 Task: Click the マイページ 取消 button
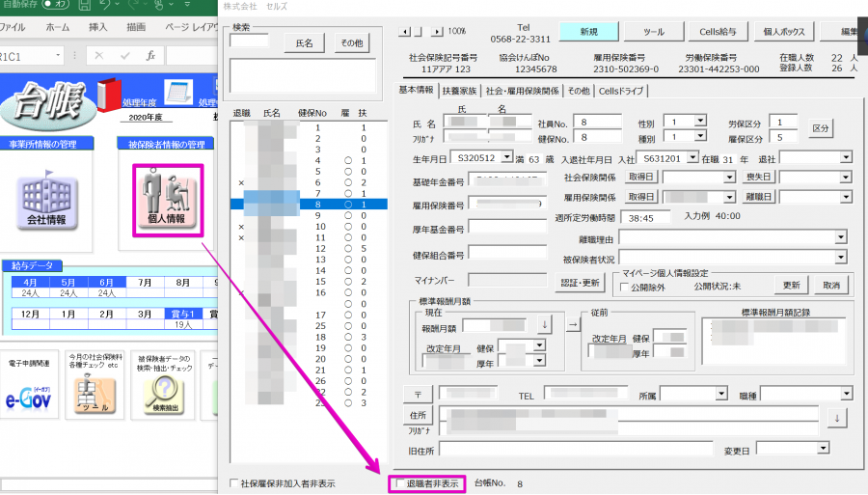point(831,286)
